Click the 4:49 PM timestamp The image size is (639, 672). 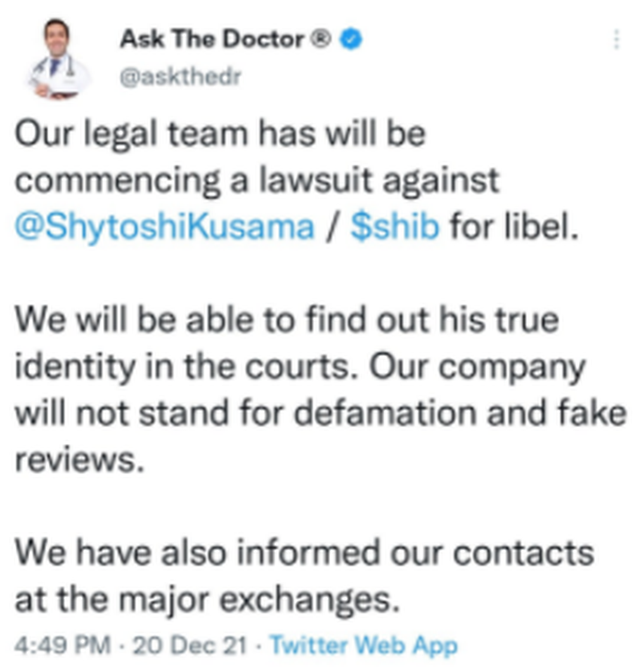point(62,646)
